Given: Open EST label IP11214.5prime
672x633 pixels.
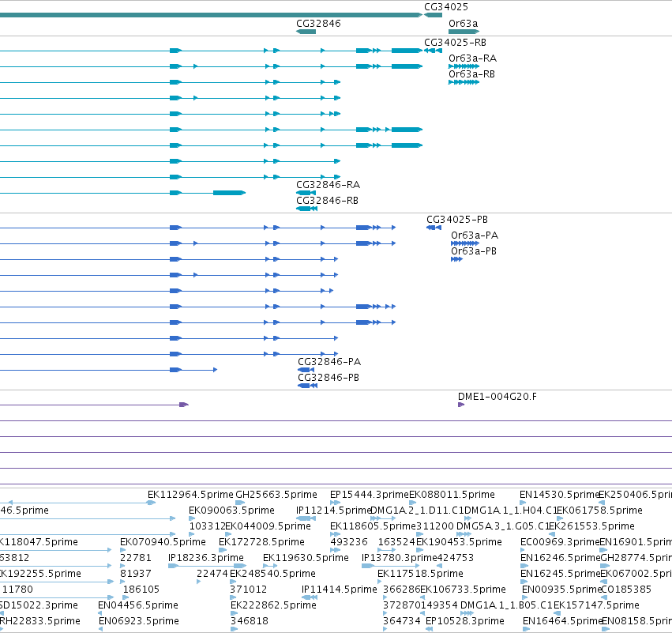Looking at the screenshot, I should coord(333,511).
